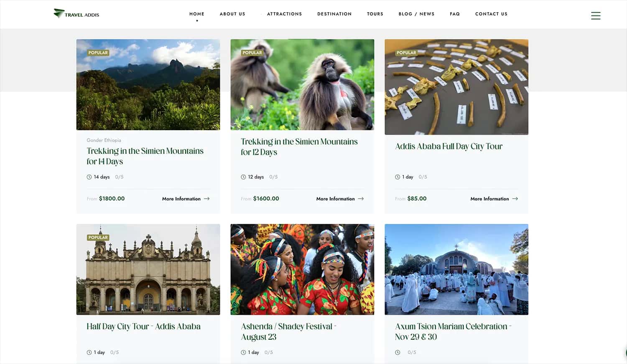Open the fossil bones tour photo

point(456,87)
